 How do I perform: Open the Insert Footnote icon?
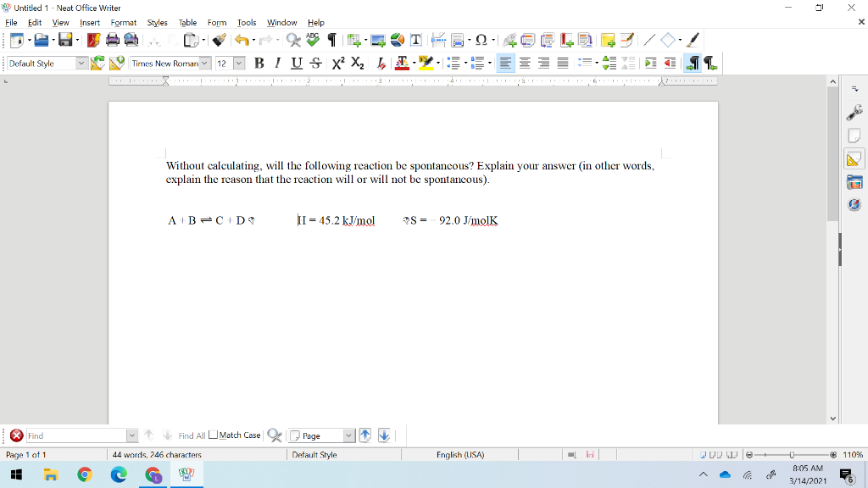pos(527,39)
